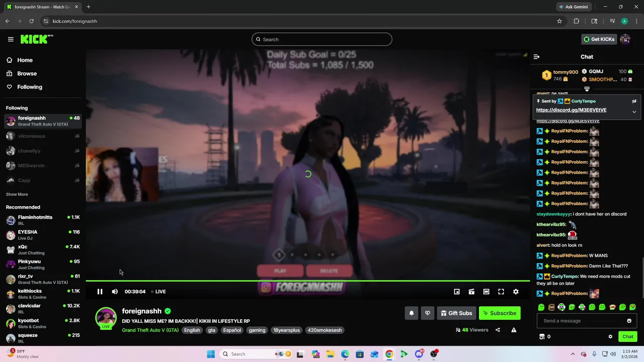Click tommy900 top gifter entry
Viewport: 644px width, 362px height.
559,75
